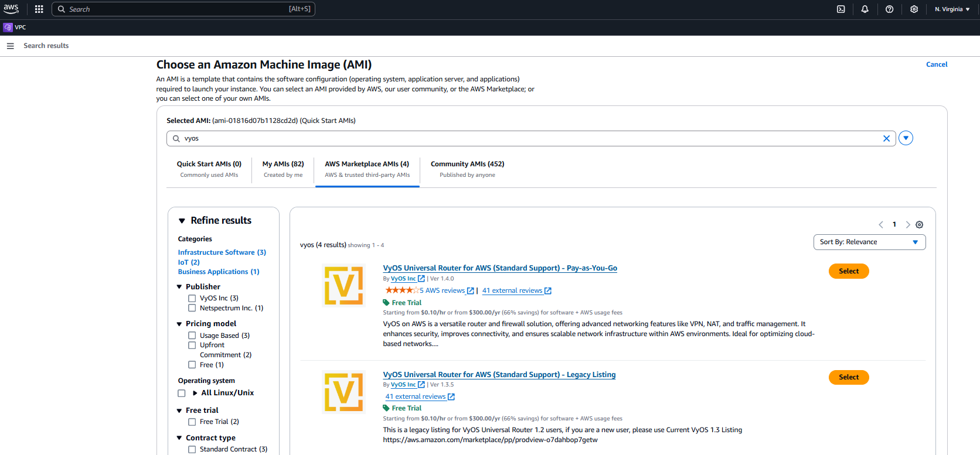Clear the vyos search text
This screenshot has width=980, height=455.
(x=886, y=139)
